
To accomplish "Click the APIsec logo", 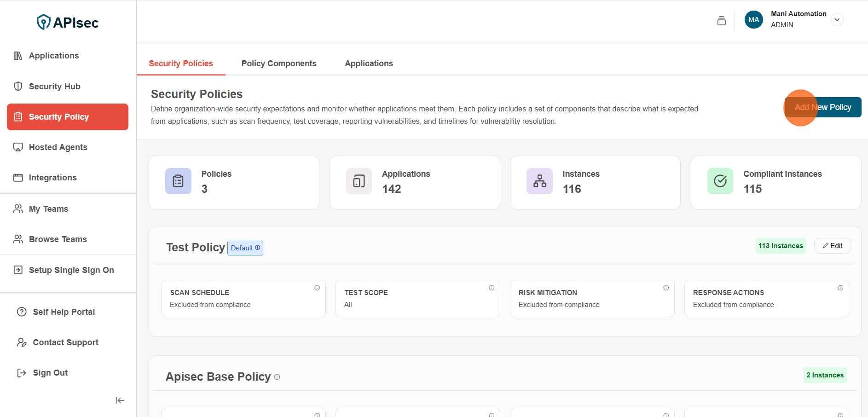I will 68,22.
